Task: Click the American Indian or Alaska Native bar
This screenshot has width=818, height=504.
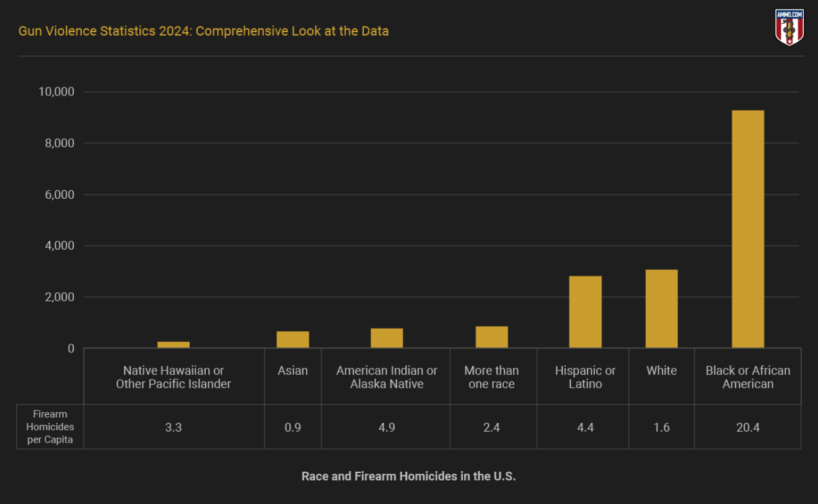Action: pyautogui.click(x=387, y=338)
